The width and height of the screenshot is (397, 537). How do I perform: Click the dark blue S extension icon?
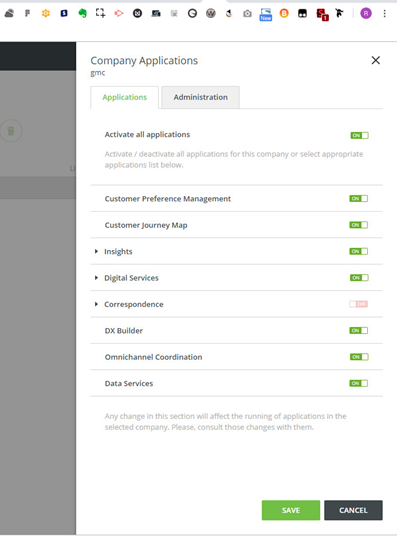click(64, 13)
